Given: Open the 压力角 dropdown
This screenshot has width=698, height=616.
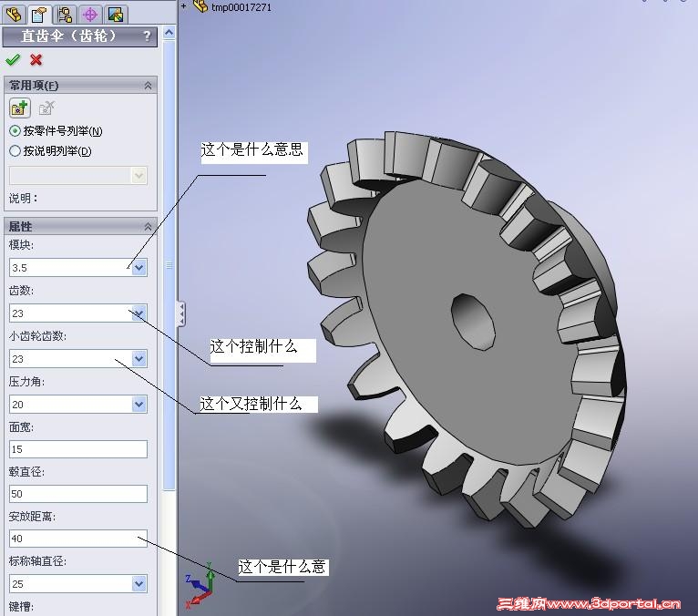Looking at the screenshot, I should (139, 405).
